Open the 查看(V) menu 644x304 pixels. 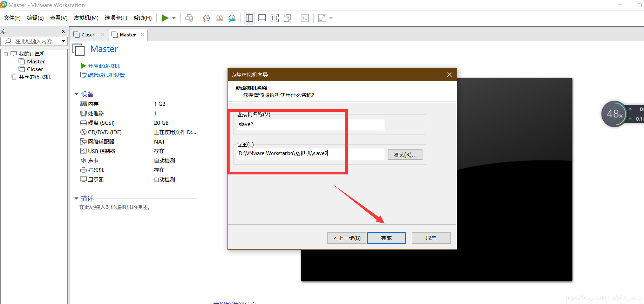coord(59,18)
